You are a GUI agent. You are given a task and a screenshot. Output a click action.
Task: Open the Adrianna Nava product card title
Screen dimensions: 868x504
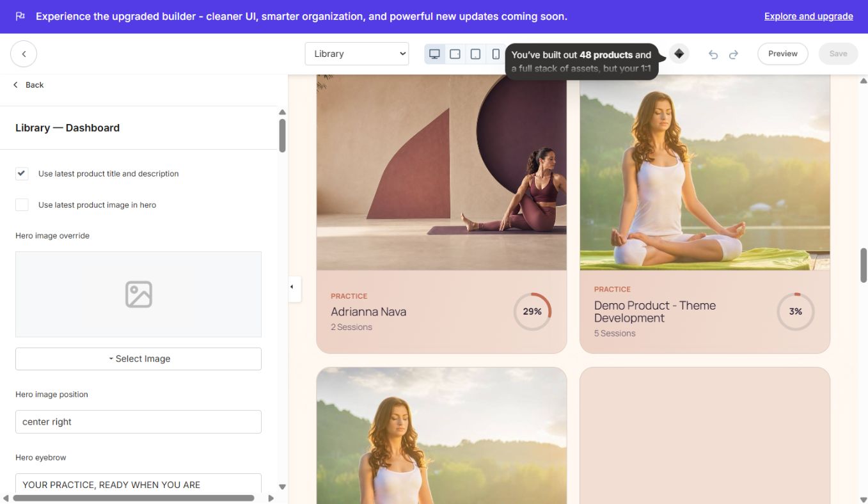pyautogui.click(x=368, y=312)
